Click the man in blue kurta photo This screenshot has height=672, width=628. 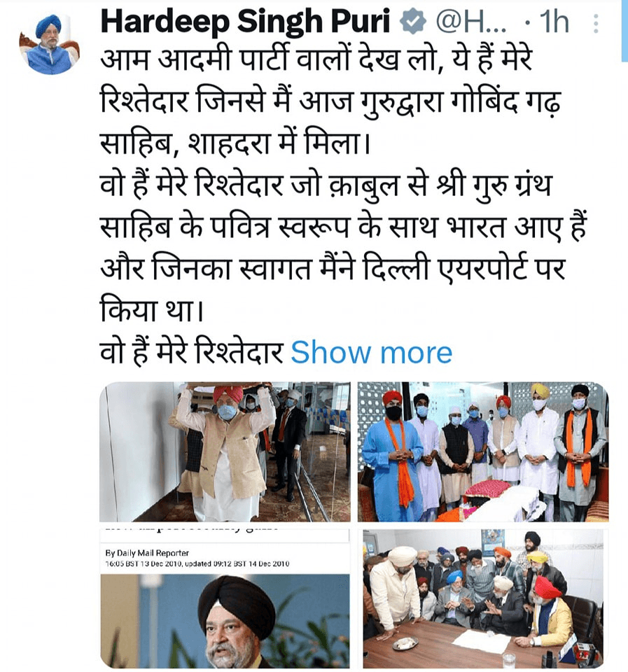pos(389,454)
